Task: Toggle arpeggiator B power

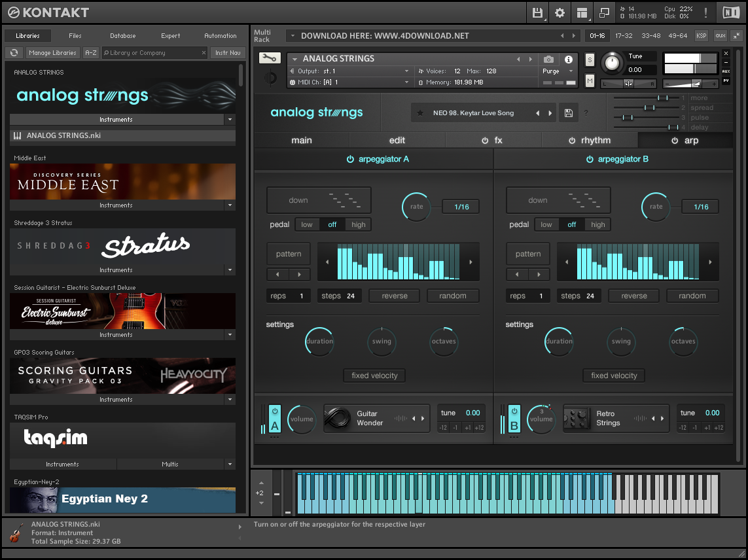Action: pos(590,160)
